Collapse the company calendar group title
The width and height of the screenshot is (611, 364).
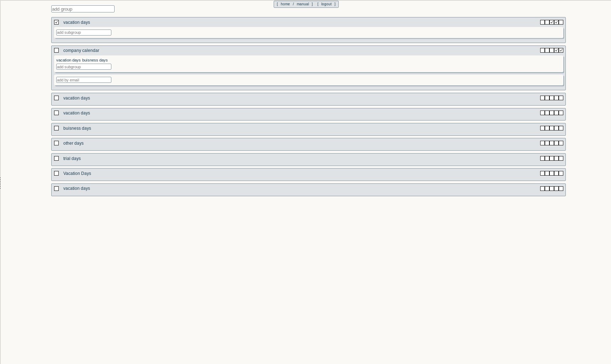click(x=81, y=50)
